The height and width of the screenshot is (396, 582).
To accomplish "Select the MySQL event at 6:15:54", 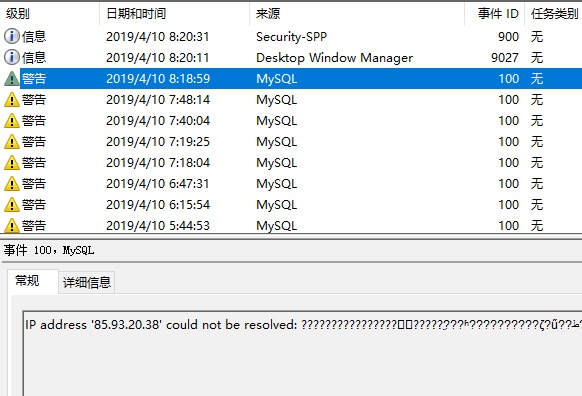I will pos(291,204).
